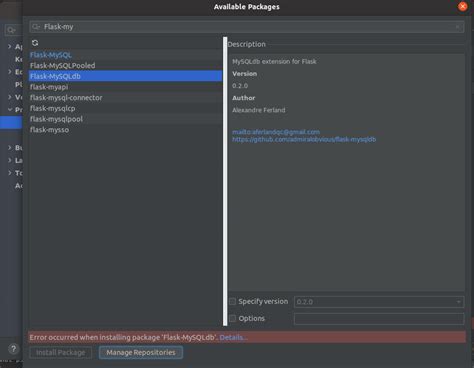This screenshot has height=368, width=474.
Task: Select flask-mysqlpool package
Action: [x=125, y=119]
